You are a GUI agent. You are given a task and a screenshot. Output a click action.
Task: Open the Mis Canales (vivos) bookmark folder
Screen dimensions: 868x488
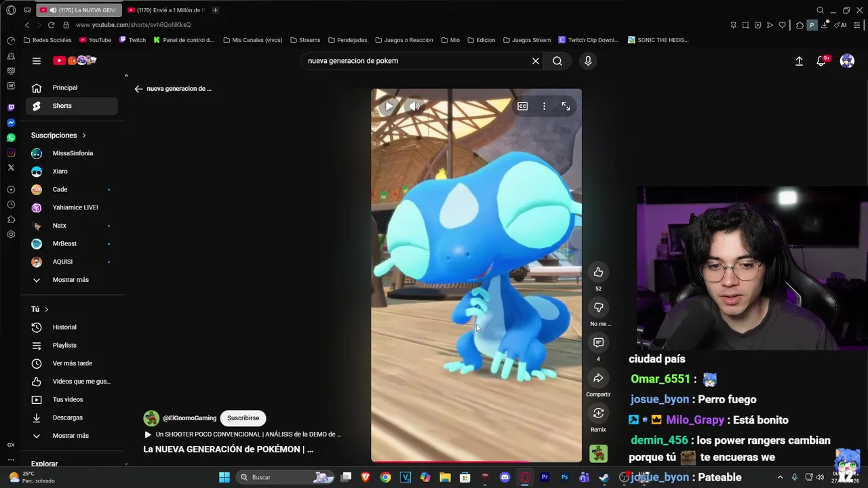[252, 40]
